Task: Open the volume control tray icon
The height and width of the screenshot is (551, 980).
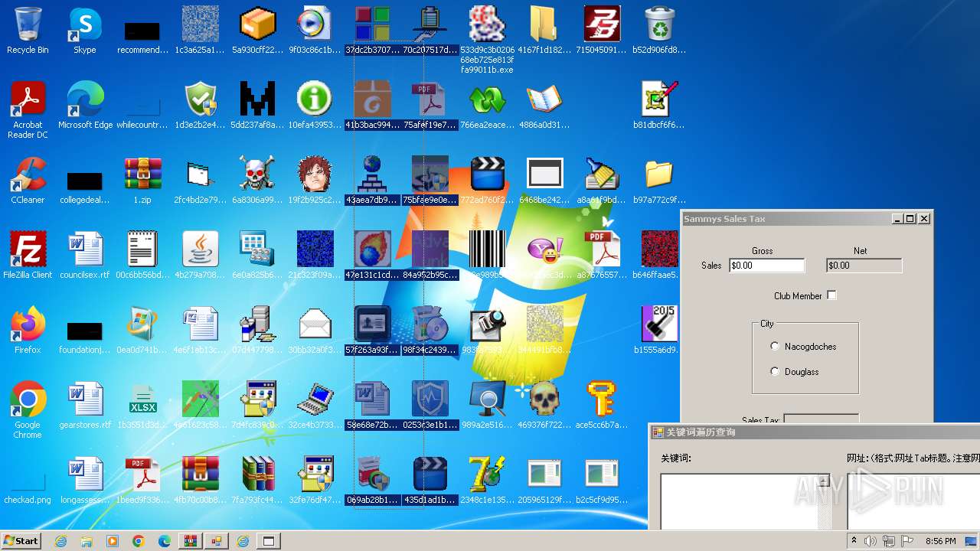Action: pyautogui.click(x=871, y=541)
